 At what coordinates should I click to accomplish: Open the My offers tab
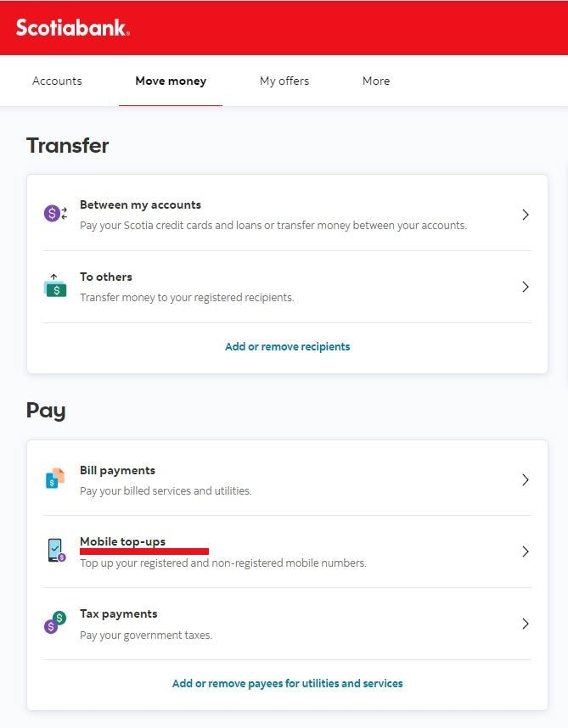[284, 81]
